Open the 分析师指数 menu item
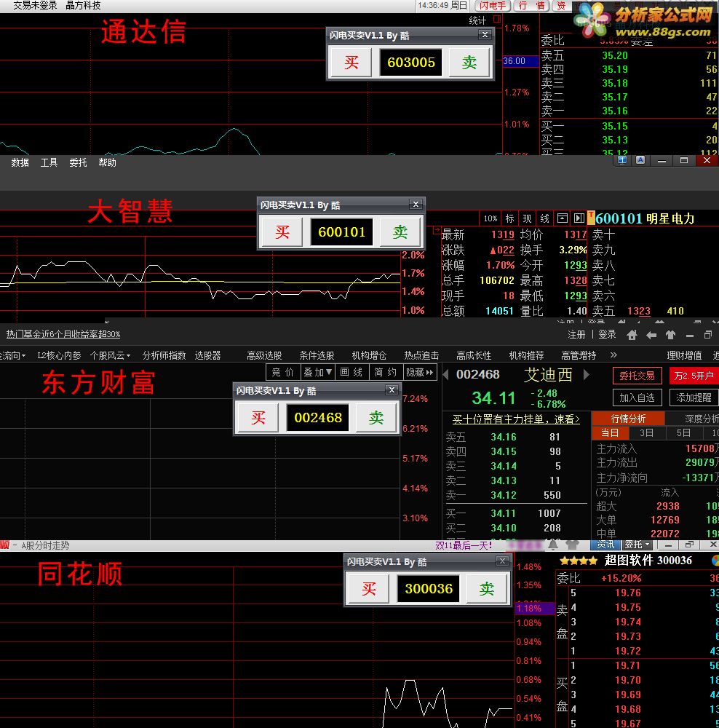The height and width of the screenshot is (728, 719). (x=164, y=356)
